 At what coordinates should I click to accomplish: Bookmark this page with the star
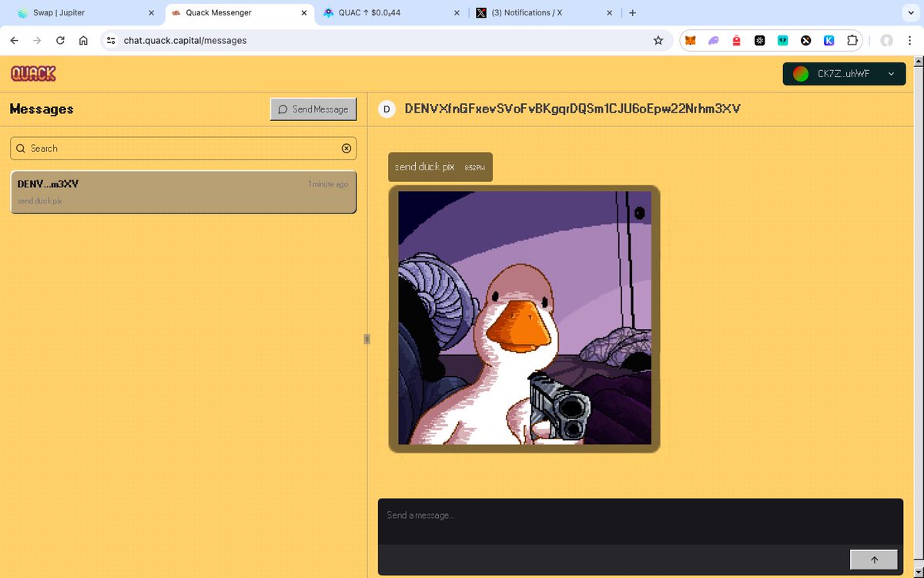(x=658, y=40)
